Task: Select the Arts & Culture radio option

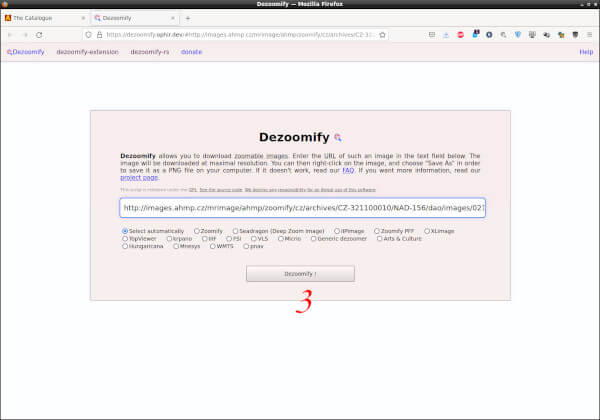Action: coord(380,239)
